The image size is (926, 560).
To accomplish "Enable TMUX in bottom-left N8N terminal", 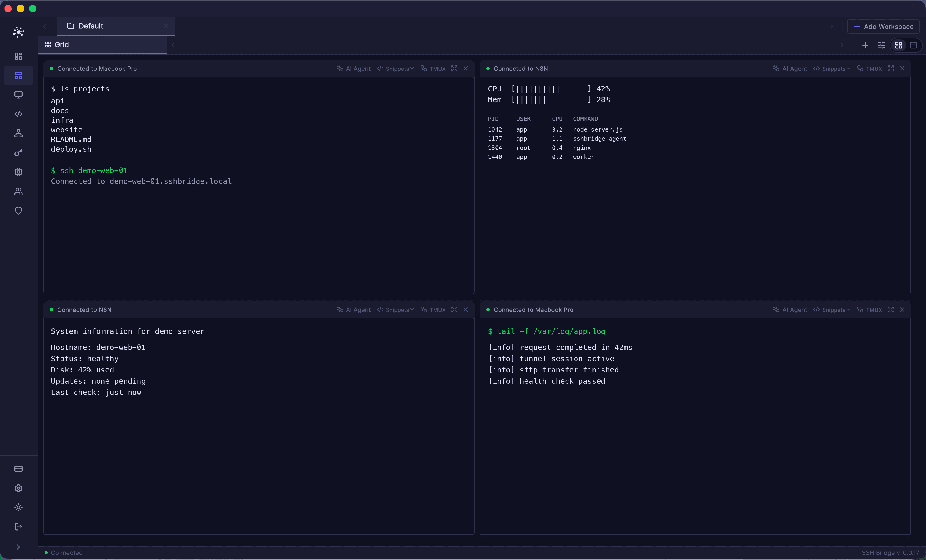I will coord(433,309).
